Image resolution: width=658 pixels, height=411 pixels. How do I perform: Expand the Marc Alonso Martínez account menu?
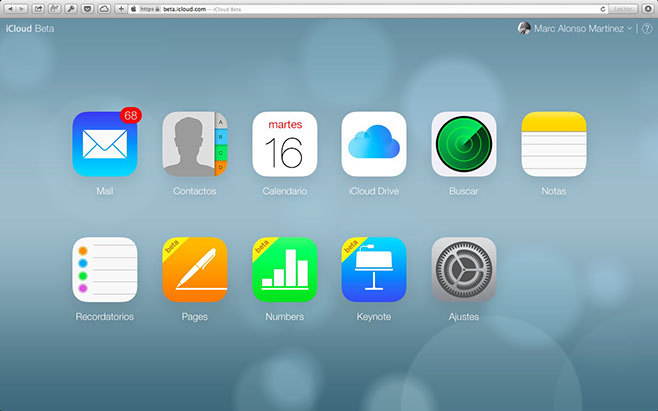(575, 29)
